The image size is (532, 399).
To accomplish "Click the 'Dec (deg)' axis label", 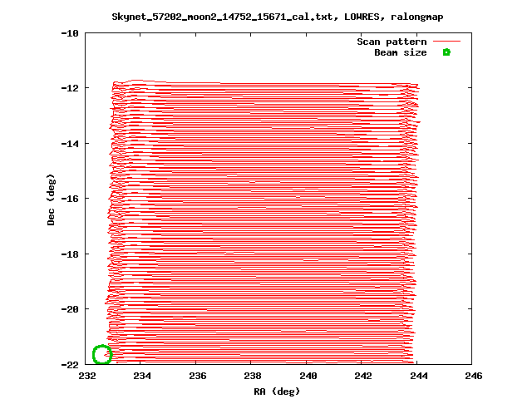I will point(51,199).
